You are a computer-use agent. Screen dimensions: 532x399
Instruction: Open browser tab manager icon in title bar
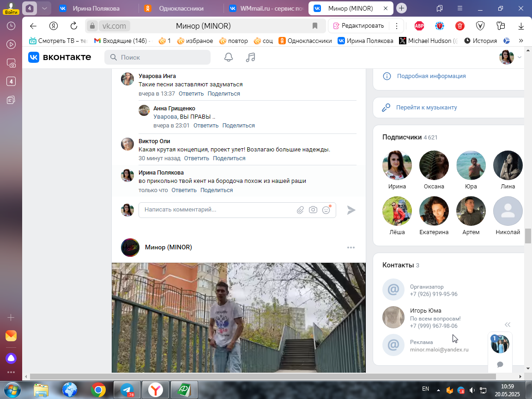439,8
